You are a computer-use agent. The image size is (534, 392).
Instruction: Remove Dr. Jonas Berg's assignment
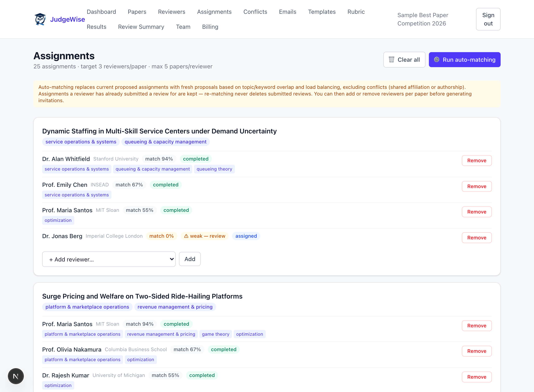click(x=477, y=238)
